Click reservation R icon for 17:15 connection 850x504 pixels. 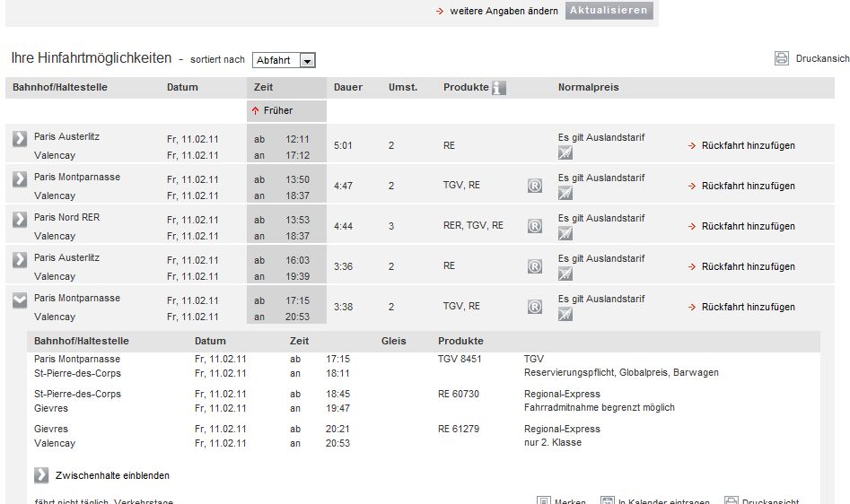pyautogui.click(x=534, y=307)
